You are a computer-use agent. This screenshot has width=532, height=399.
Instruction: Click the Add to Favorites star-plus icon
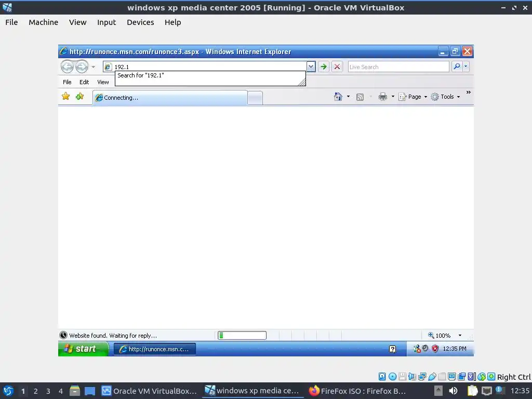(79, 97)
